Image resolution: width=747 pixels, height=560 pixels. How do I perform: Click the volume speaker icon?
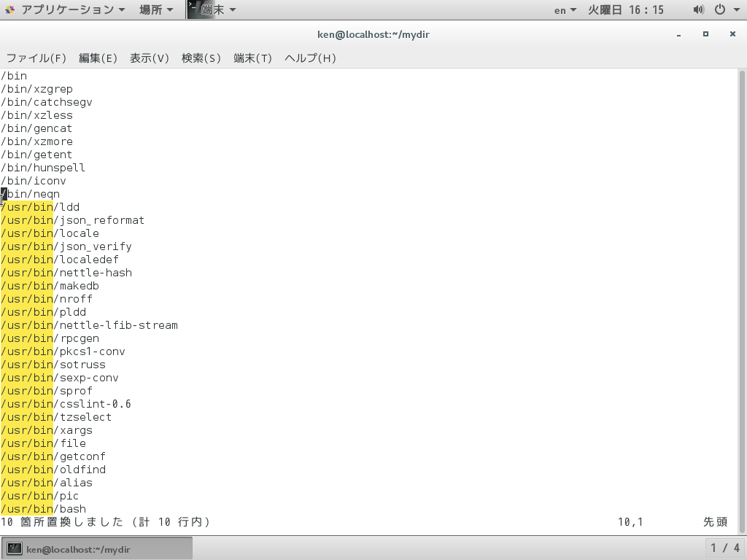(698, 9)
